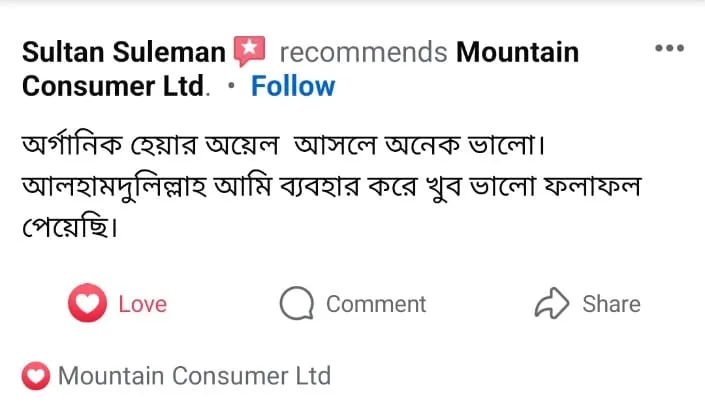
Task: Click the Love label text
Action: (142, 304)
